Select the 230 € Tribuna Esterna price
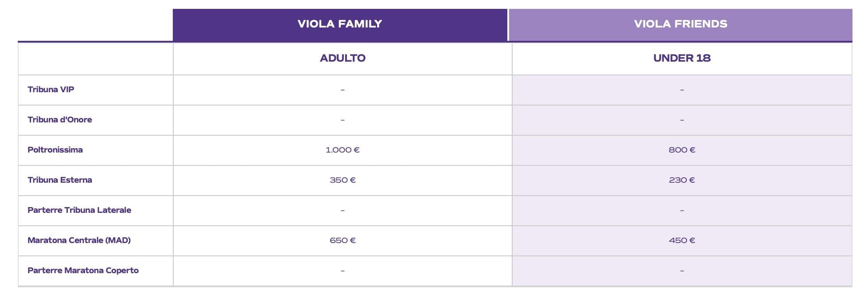 (682, 180)
